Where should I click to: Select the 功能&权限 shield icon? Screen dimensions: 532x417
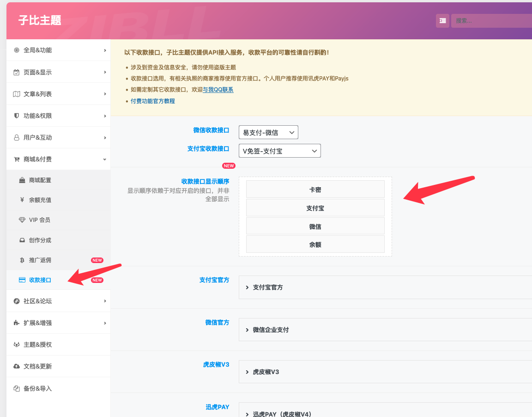[16, 116]
